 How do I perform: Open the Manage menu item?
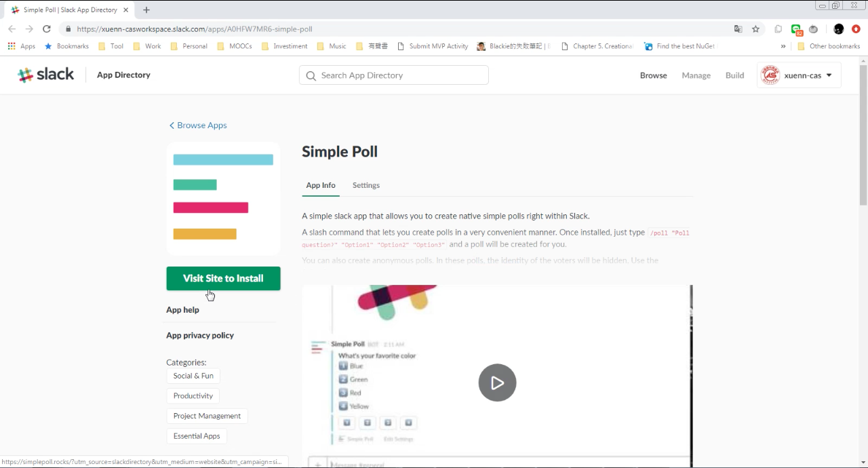696,75
